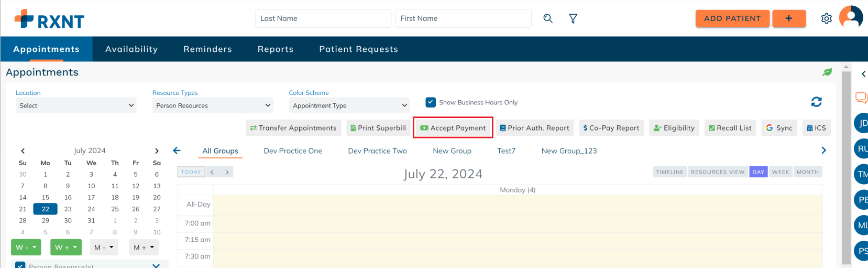This screenshot has width=868, height=268.
Task: Open the Color Scheme dropdown
Action: pos(349,105)
